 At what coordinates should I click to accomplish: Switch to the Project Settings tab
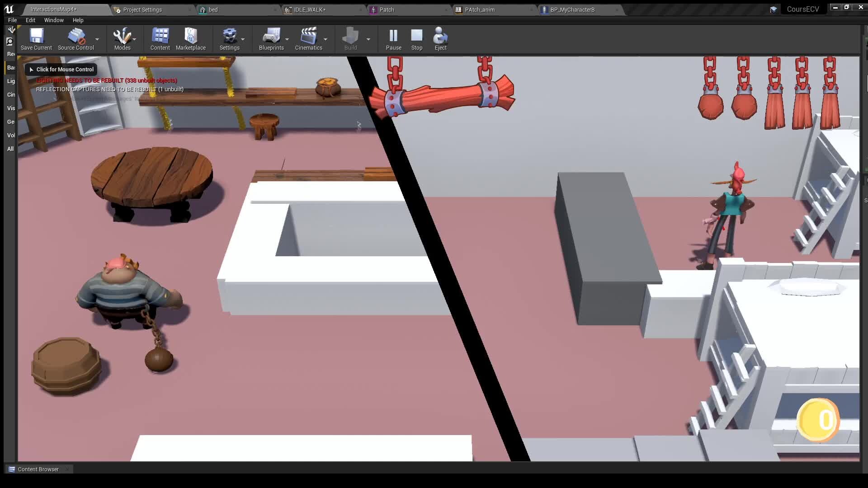click(142, 9)
